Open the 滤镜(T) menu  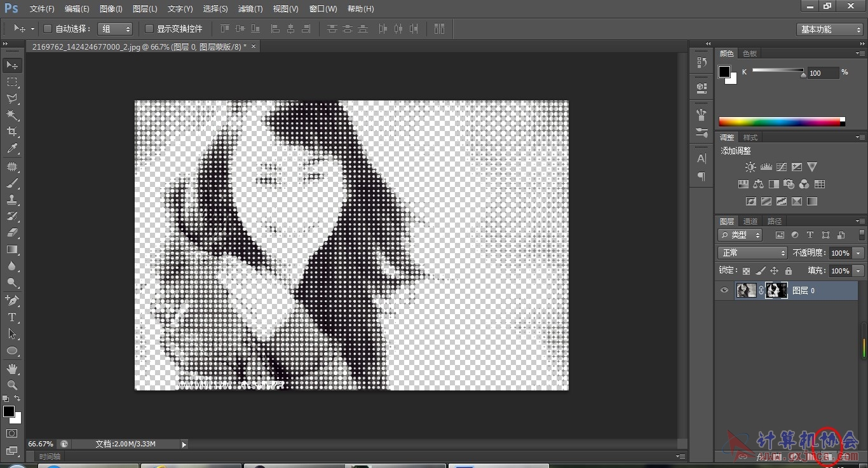point(250,9)
